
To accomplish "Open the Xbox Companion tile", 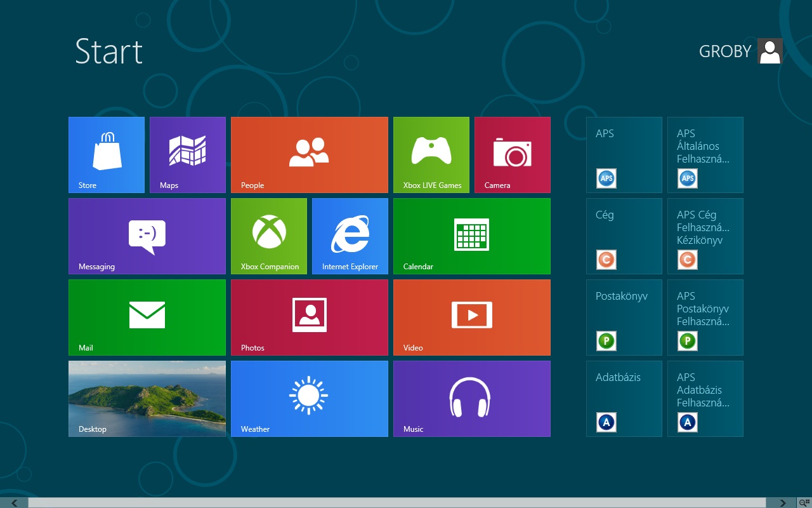I will point(269,236).
